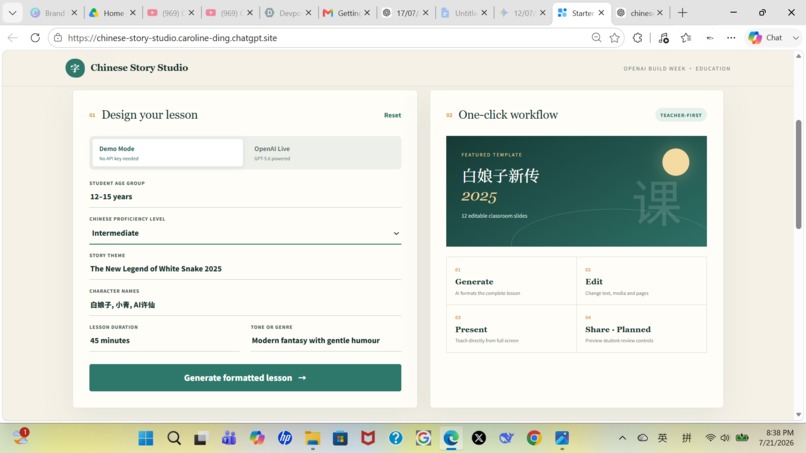Image resolution: width=806 pixels, height=453 pixels.
Task: Open X app from taskbar
Action: point(479,438)
